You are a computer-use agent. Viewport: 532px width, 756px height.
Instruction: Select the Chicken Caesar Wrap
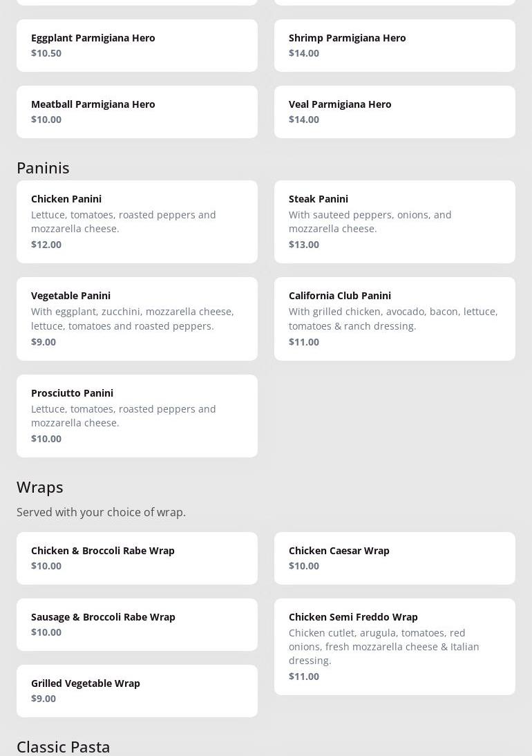pyautogui.click(x=395, y=558)
